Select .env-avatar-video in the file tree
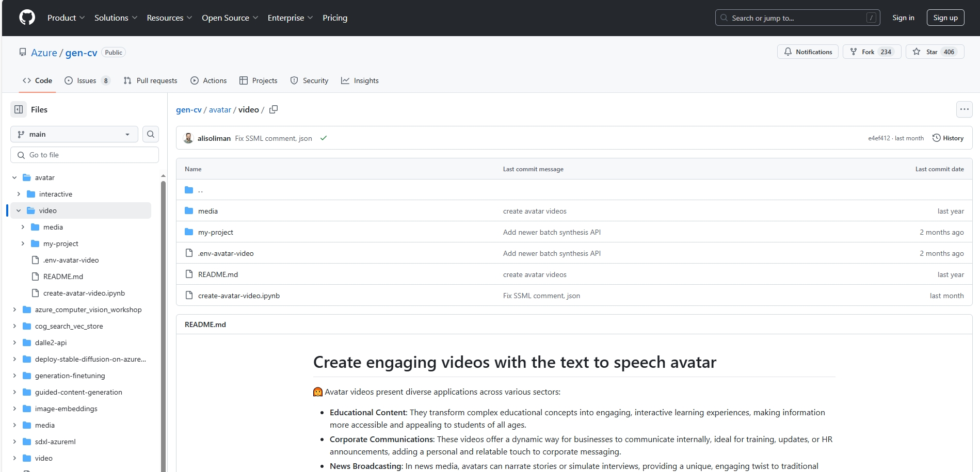Screen dimensions: 980x472 coord(71,260)
